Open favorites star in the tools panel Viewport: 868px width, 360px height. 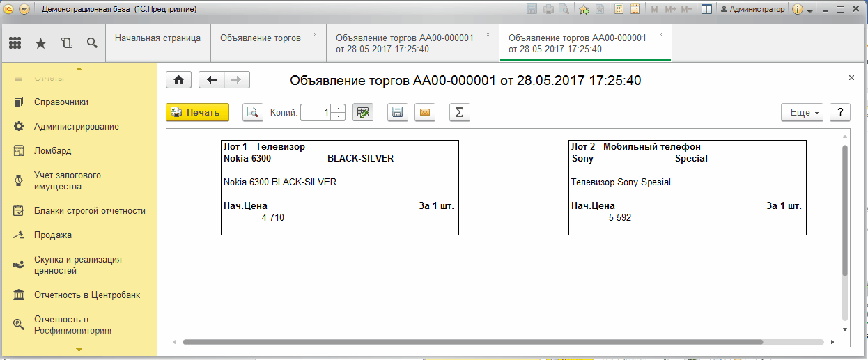[x=41, y=43]
